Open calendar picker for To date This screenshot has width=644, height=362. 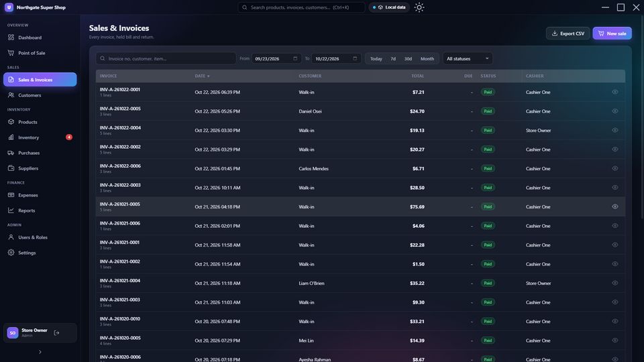click(x=355, y=58)
